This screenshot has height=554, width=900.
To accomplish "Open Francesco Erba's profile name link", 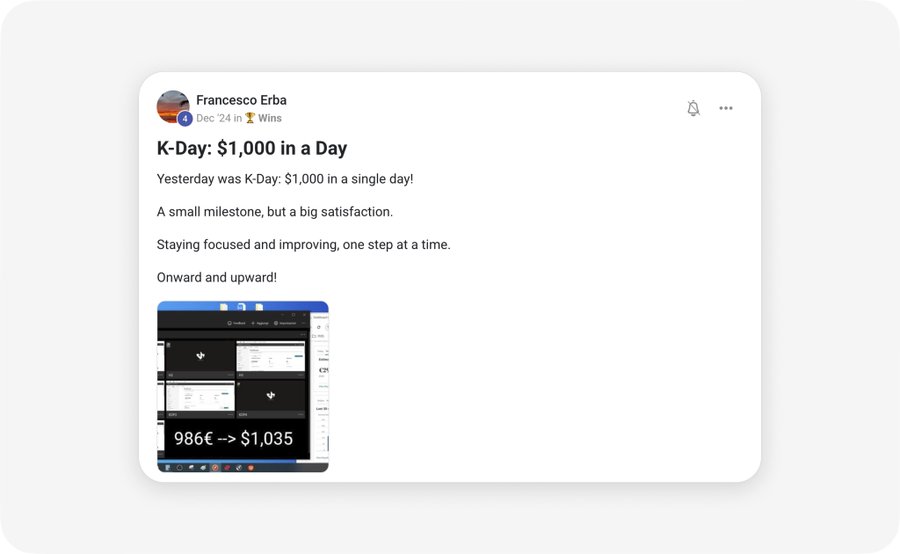I will pos(241,100).
